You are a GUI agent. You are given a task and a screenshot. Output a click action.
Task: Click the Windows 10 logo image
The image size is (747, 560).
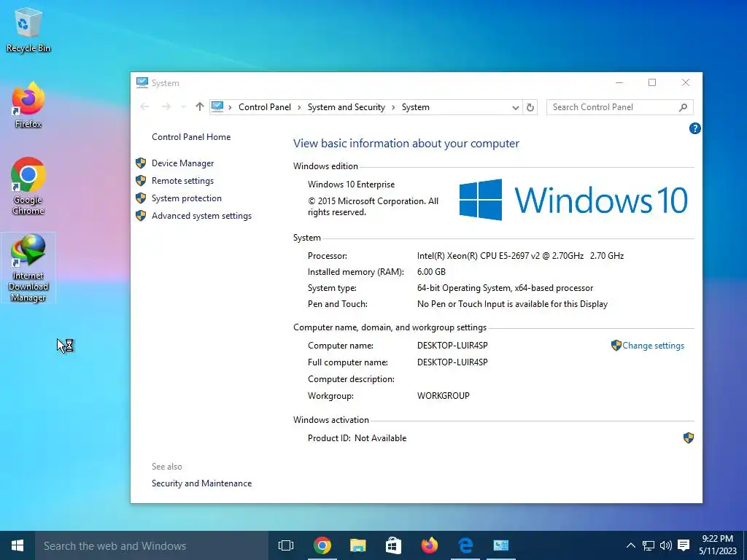pos(573,200)
